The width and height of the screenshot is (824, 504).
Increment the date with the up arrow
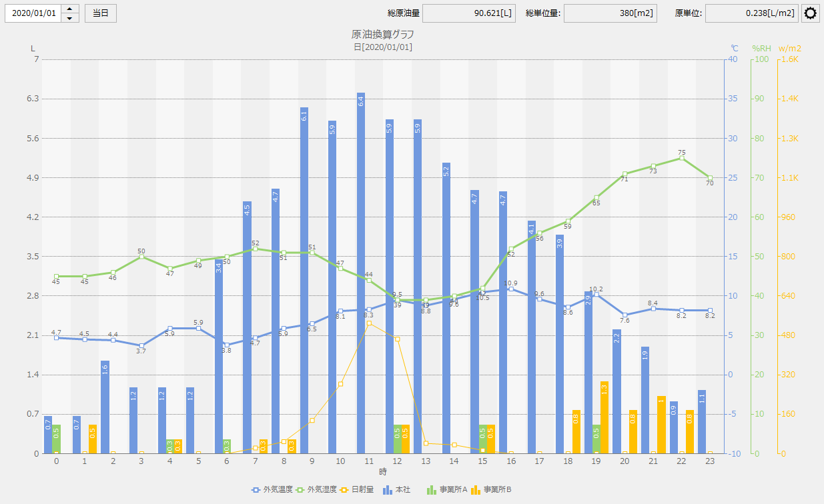tap(70, 9)
